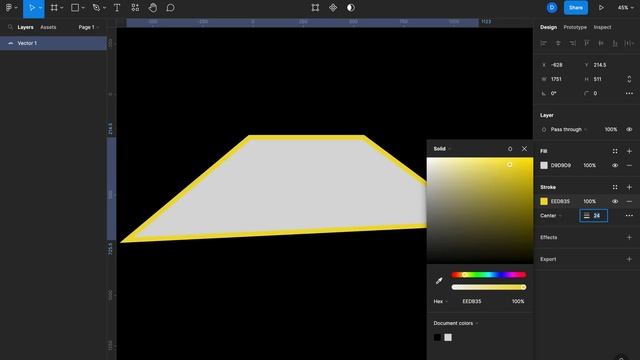Open the Solid paint type dropdown

[442, 149]
